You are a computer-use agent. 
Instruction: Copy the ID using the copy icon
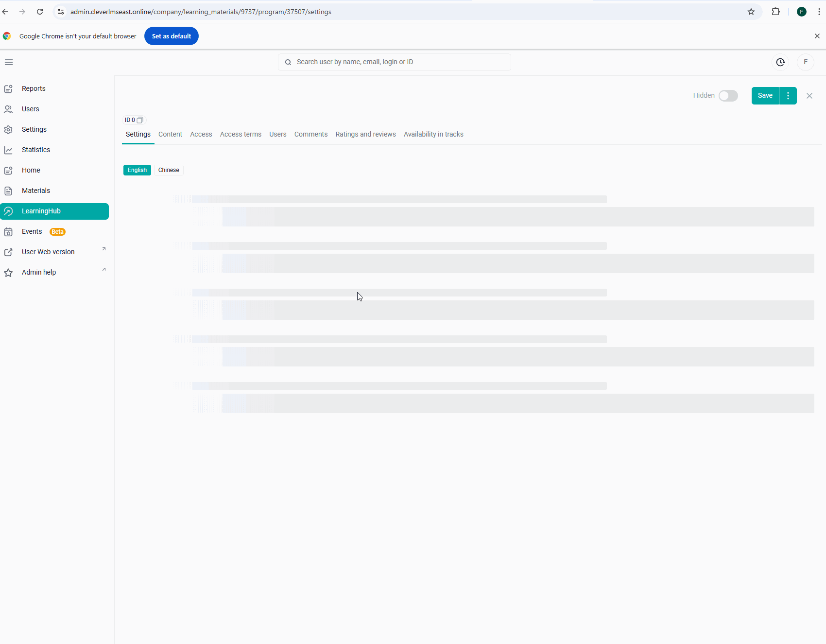coord(140,120)
